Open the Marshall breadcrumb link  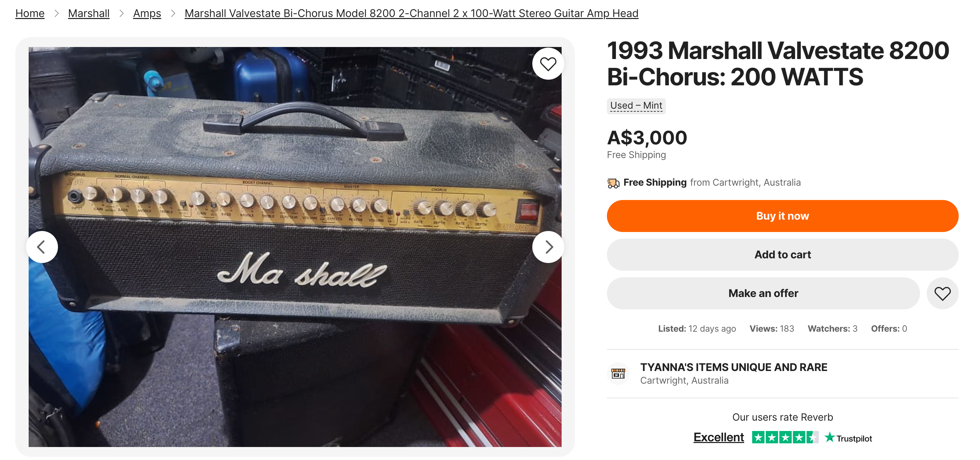click(x=89, y=13)
